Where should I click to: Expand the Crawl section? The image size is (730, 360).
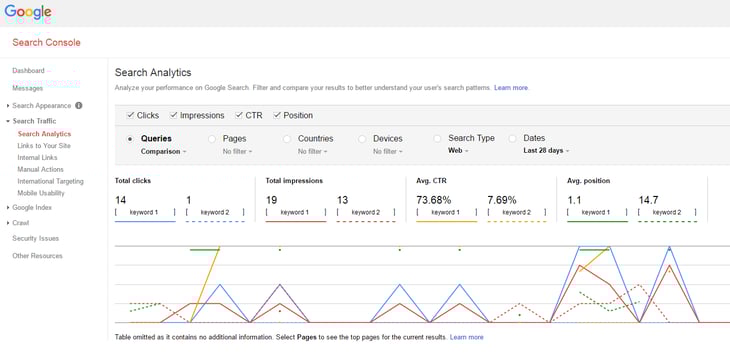(8, 223)
